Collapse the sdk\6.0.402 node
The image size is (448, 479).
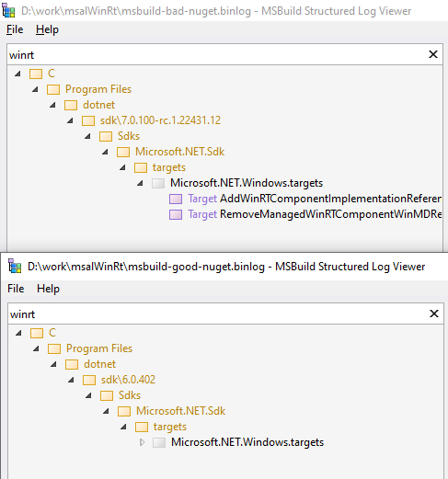(72, 380)
